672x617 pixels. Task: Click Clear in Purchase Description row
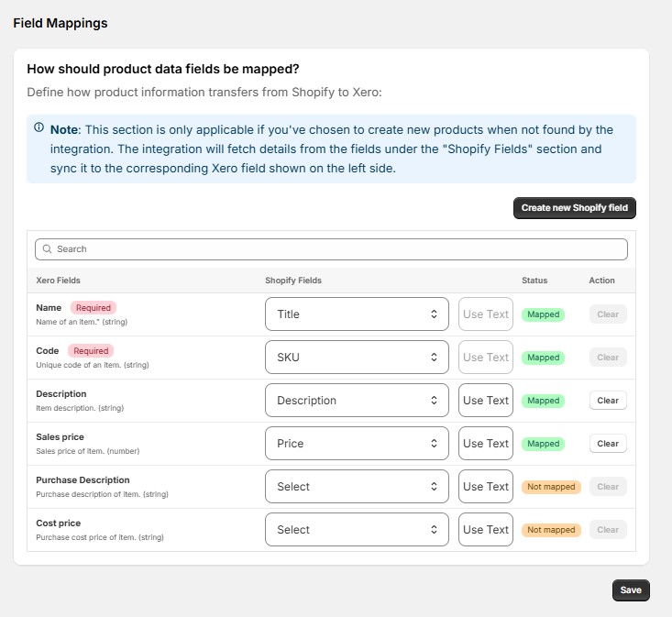[608, 486]
